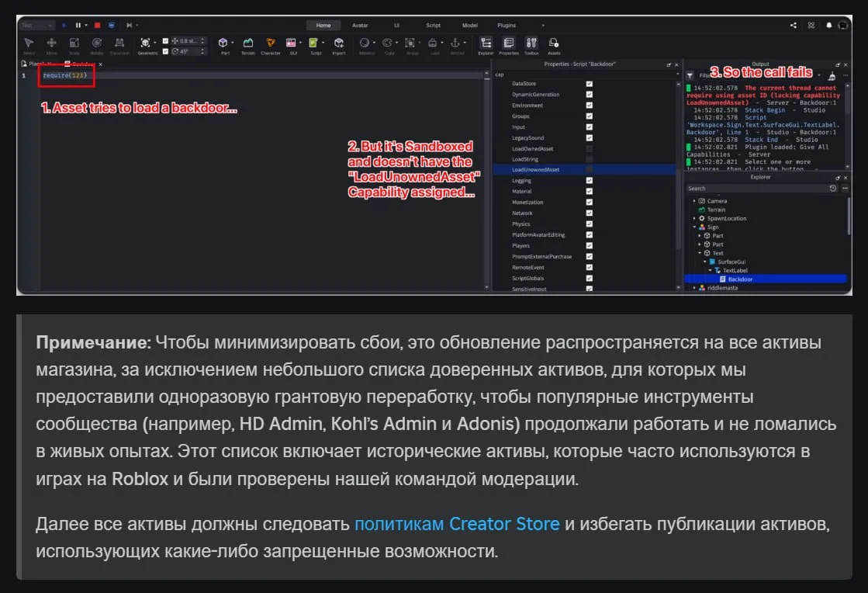Click the Material picker icon
The width and height of the screenshot is (868, 593).
click(x=365, y=43)
